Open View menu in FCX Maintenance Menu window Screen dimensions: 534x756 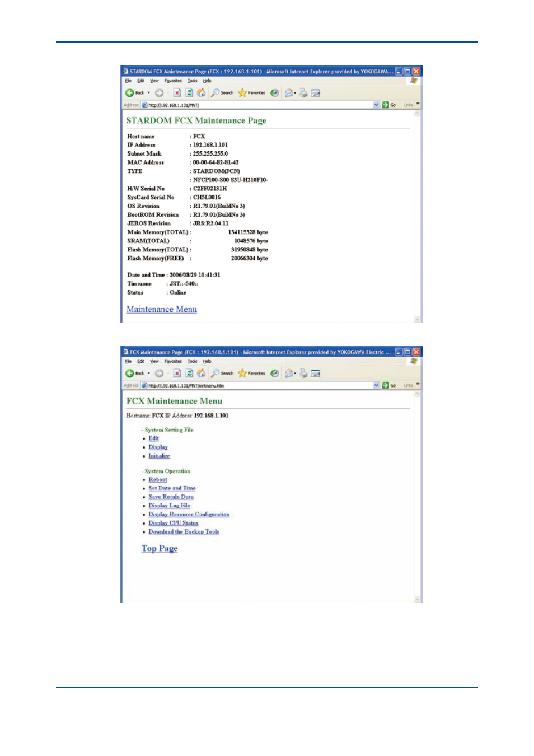154,361
